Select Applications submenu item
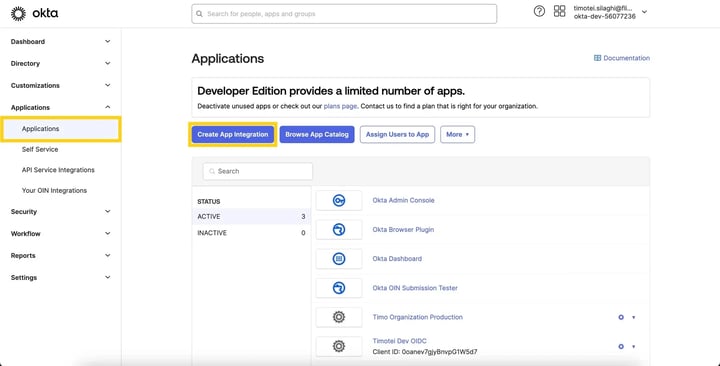 (x=61, y=129)
